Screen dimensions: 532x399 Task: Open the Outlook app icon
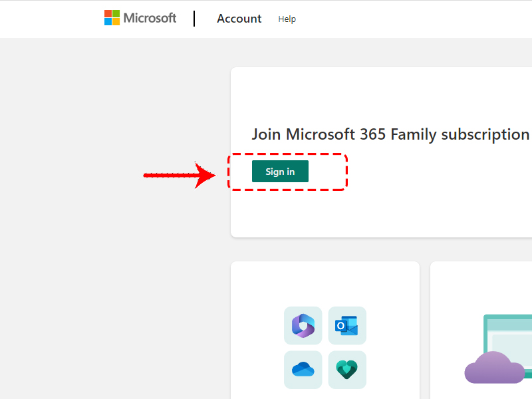(x=347, y=326)
